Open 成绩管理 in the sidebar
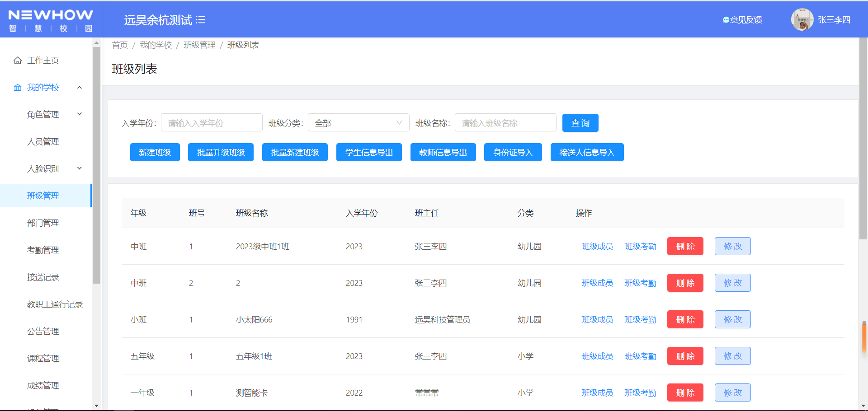The height and width of the screenshot is (411, 868). [x=43, y=386]
